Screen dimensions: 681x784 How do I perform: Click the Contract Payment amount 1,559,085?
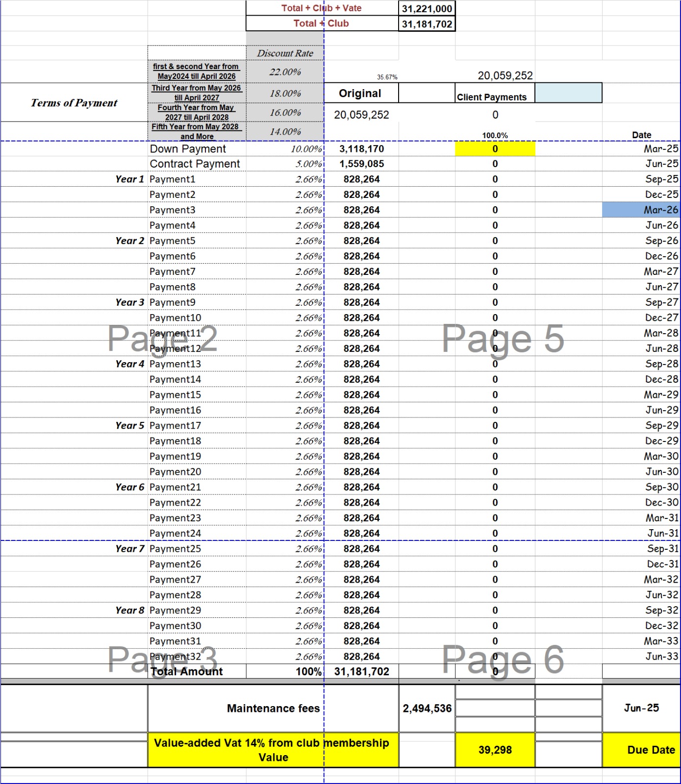pos(361,164)
